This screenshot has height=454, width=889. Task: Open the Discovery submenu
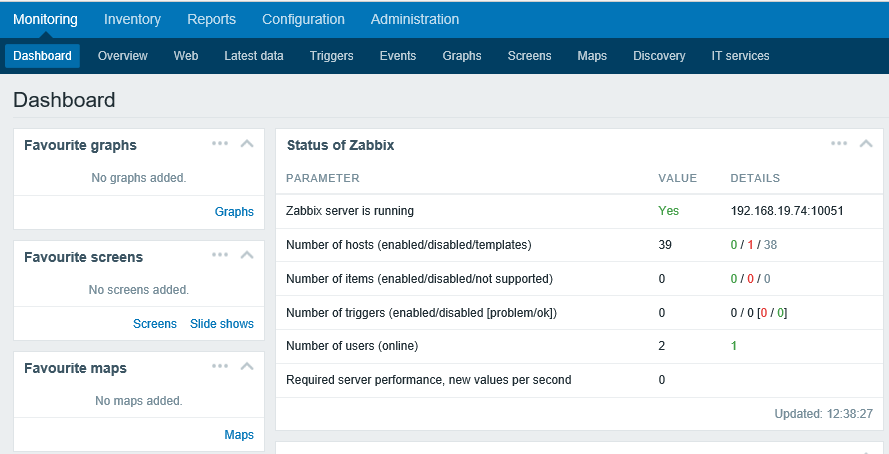click(659, 56)
